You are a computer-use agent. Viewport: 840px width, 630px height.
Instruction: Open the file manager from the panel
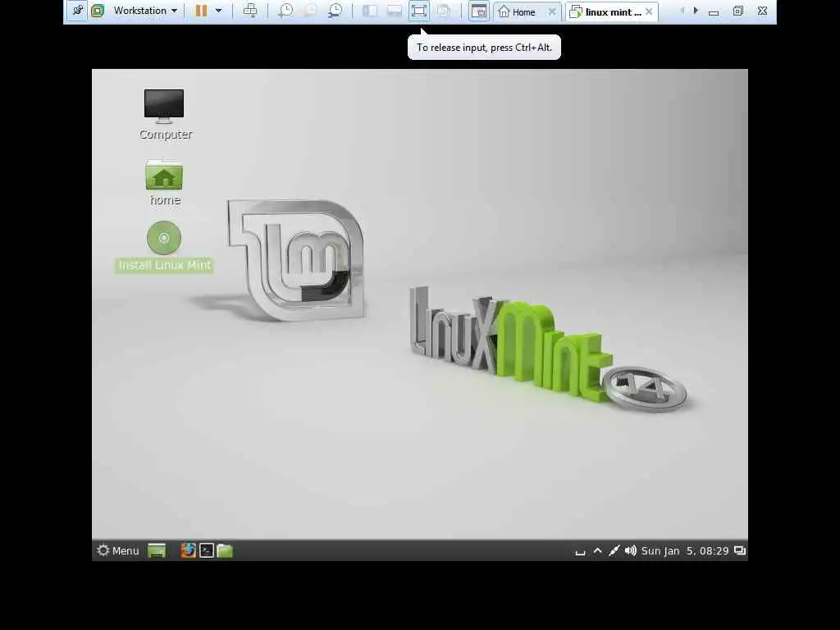(225, 550)
